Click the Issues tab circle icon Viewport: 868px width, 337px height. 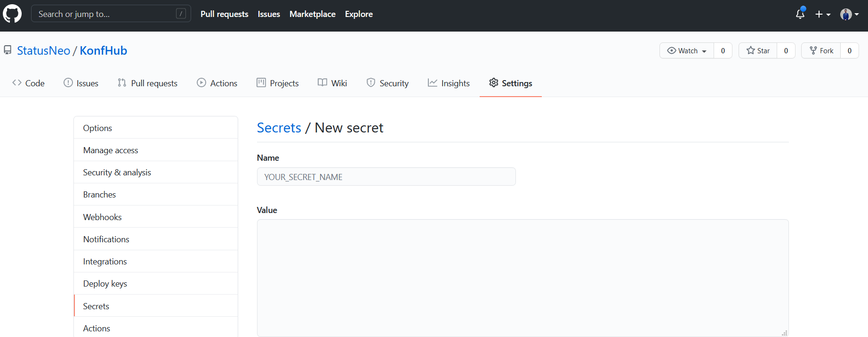pyautogui.click(x=68, y=82)
